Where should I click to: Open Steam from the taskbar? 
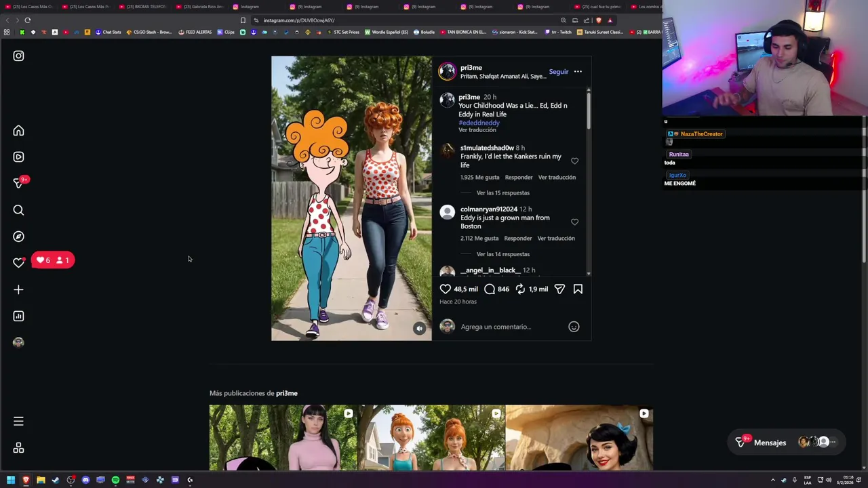(56, 480)
